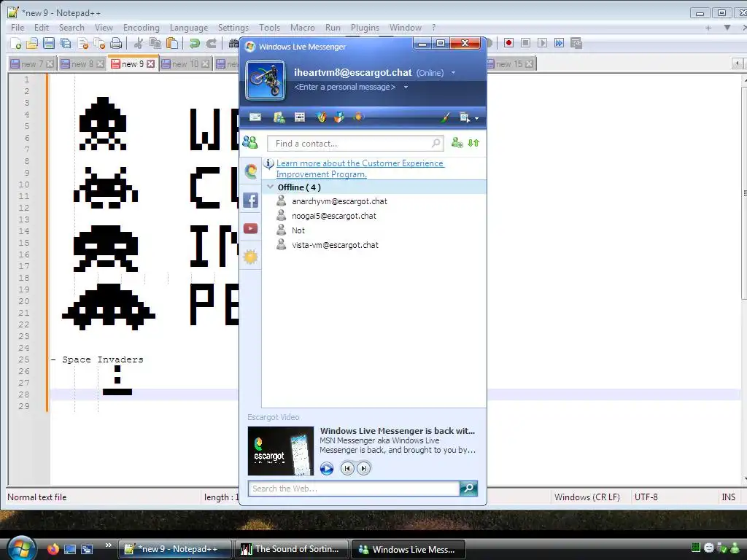Viewport: 747px width, 560px height.
Task: Click the Open file icon in Notepad++
Action: 32,43
